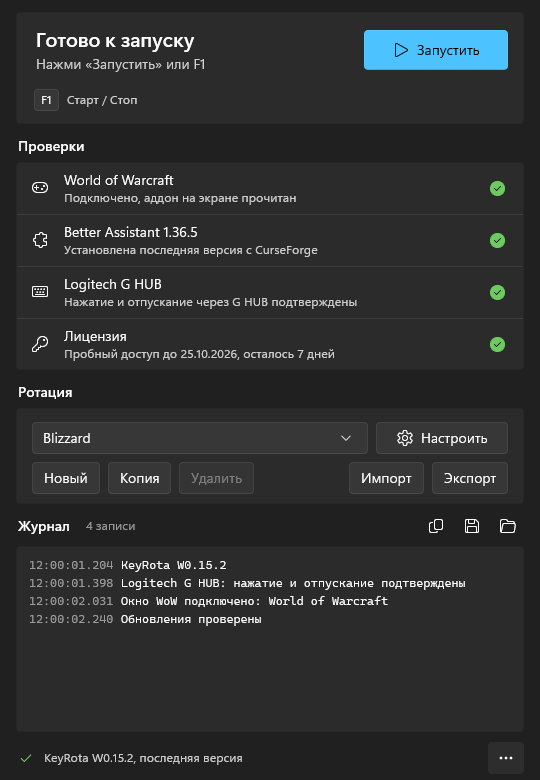Click the green checkmark for Лицензия

tap(497, 344)
